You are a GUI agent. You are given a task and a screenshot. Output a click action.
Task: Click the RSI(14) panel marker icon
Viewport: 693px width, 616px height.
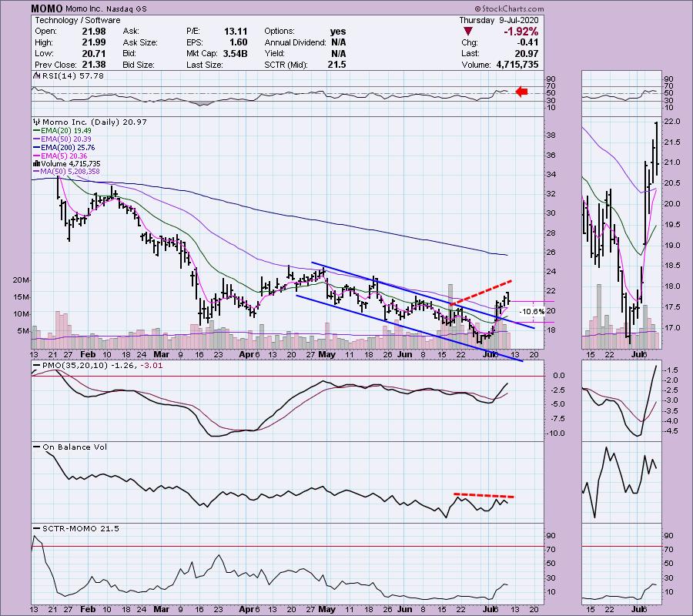pos(35,76)
